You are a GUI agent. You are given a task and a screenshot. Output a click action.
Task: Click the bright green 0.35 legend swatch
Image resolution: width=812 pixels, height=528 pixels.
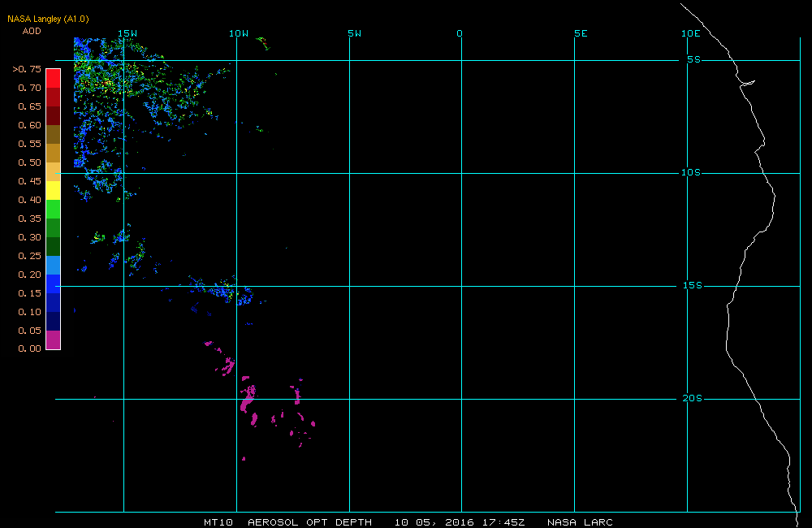coord(54,209)
